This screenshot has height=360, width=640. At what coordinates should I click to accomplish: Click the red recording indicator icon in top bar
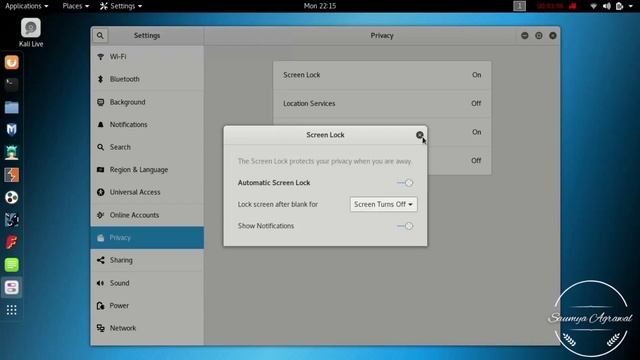573,6
